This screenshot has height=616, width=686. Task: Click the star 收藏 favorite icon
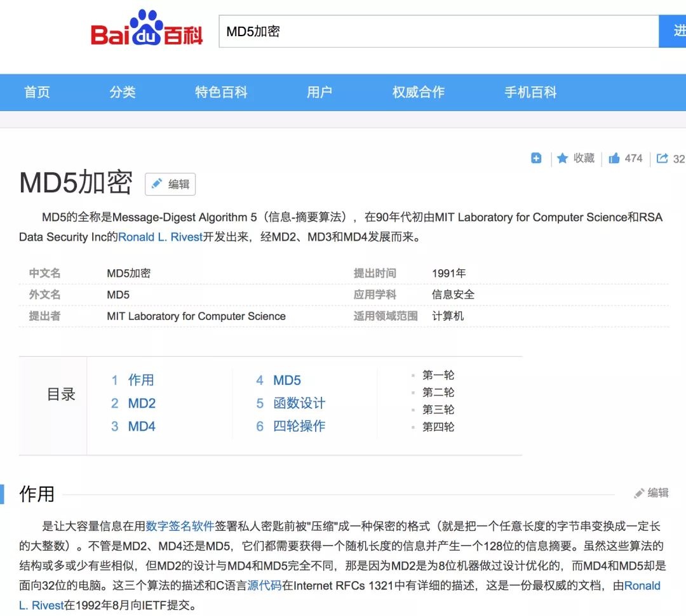pos(563,158)
